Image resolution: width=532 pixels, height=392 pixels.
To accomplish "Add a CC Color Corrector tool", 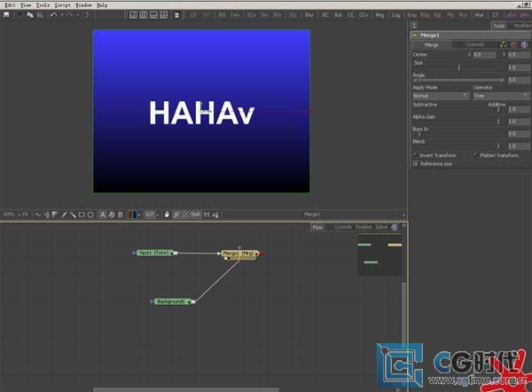I will click(350, 15).
